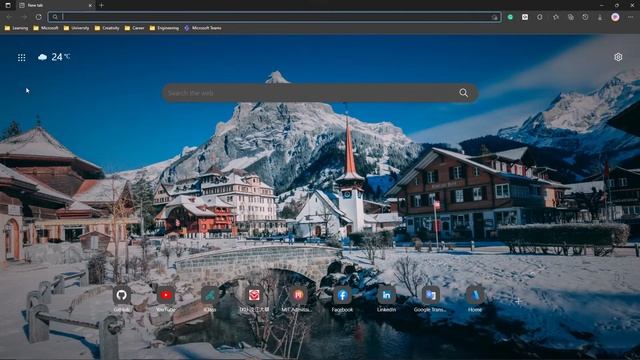Screen dimensions: 640x360
Task: Open the Settings and more ellipsis menu
Action: pyautogui.click(x=630, y=17)
